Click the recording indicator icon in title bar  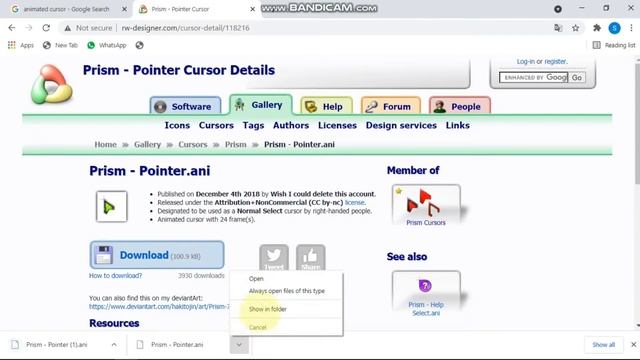(x=558, y=9)
